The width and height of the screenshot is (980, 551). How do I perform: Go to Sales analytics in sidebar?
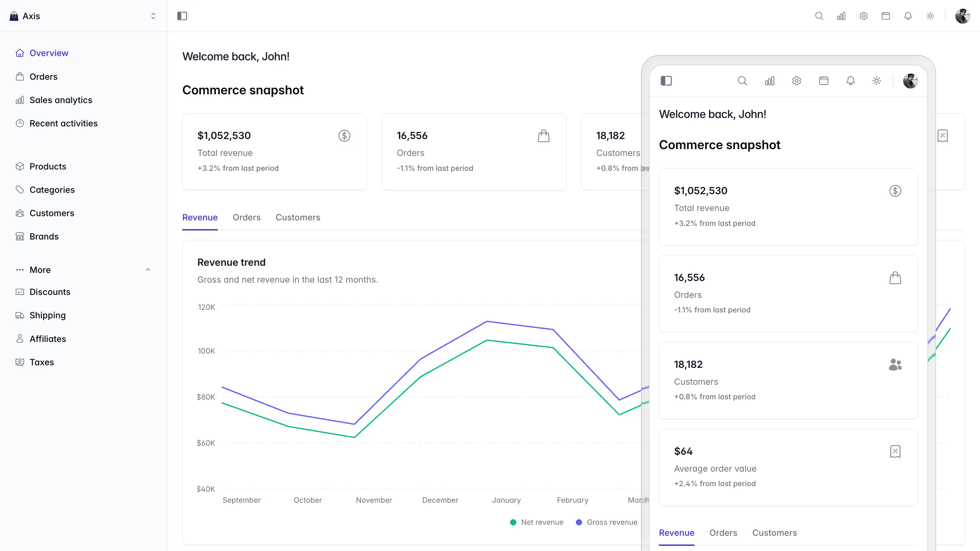tap(61, 100)
